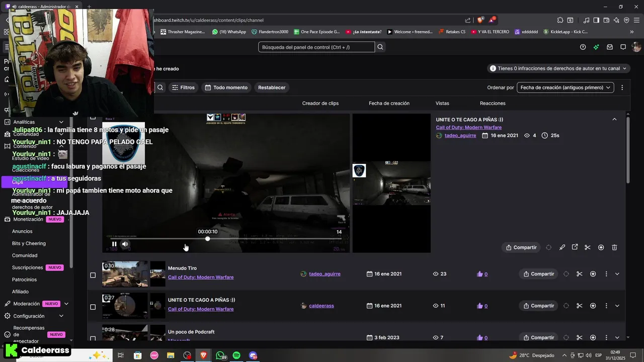Click the thumbs-up reaction on Menudo Tiro
This screenshot has height=362, width=644.
(x=482, y=274)
